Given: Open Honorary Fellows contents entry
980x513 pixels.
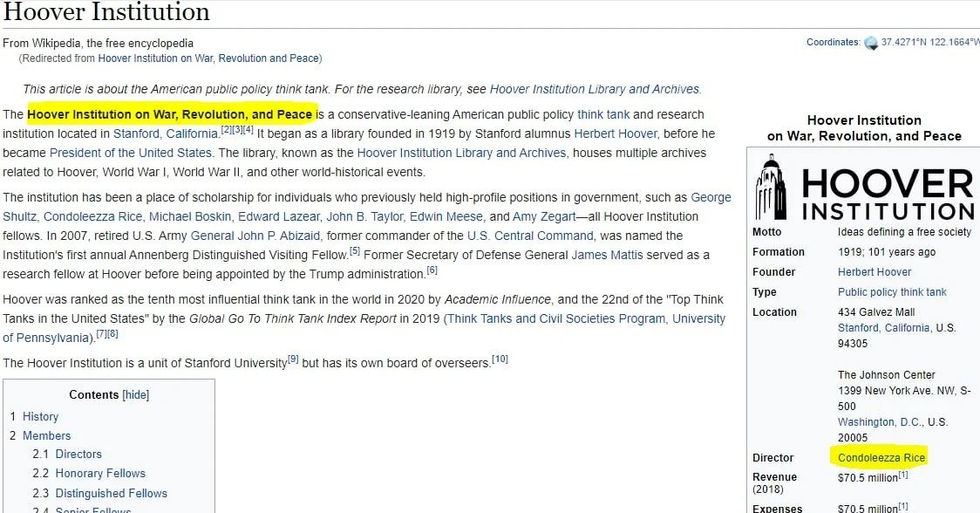Looking at the screenshot, I should 100,473.
